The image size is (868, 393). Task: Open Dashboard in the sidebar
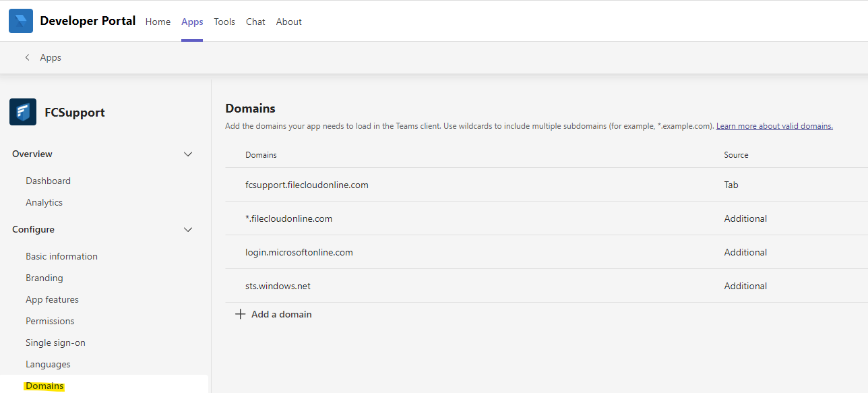tap(49, 181)
